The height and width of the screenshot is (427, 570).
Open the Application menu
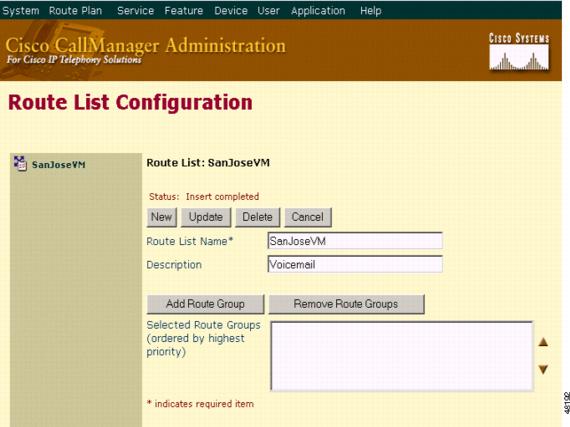318,11
